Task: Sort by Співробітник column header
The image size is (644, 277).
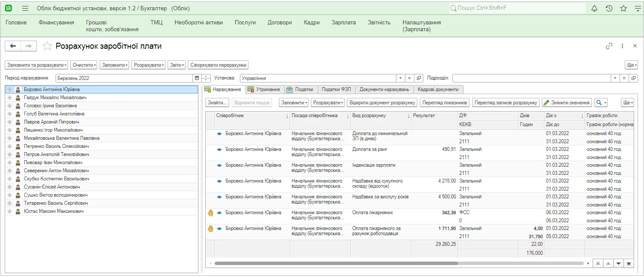Action: [252, 116]
